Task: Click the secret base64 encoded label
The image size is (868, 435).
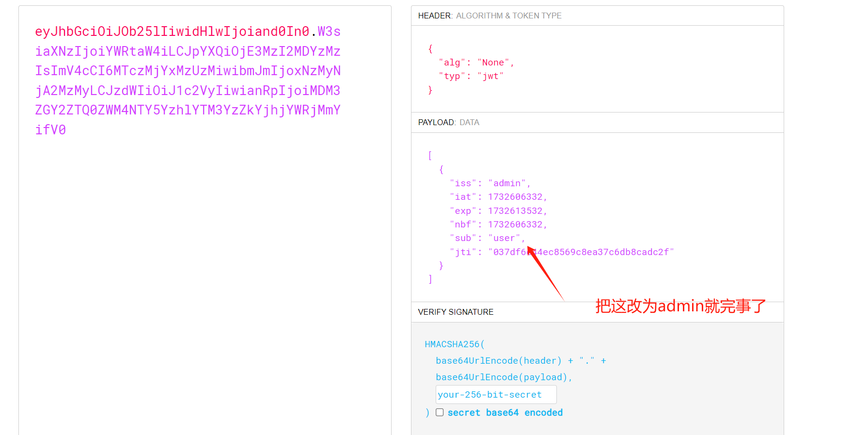Action: click(x=505, y=413)
